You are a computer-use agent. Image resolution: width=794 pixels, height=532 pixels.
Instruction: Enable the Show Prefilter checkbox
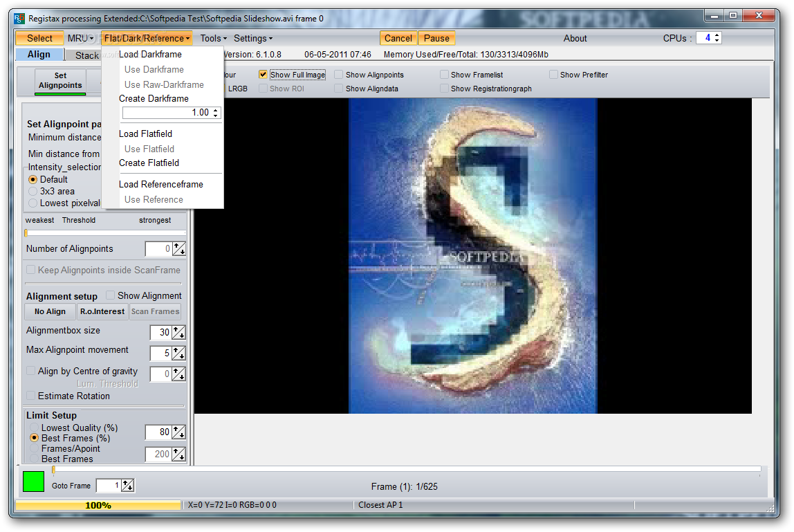[553, 75]
